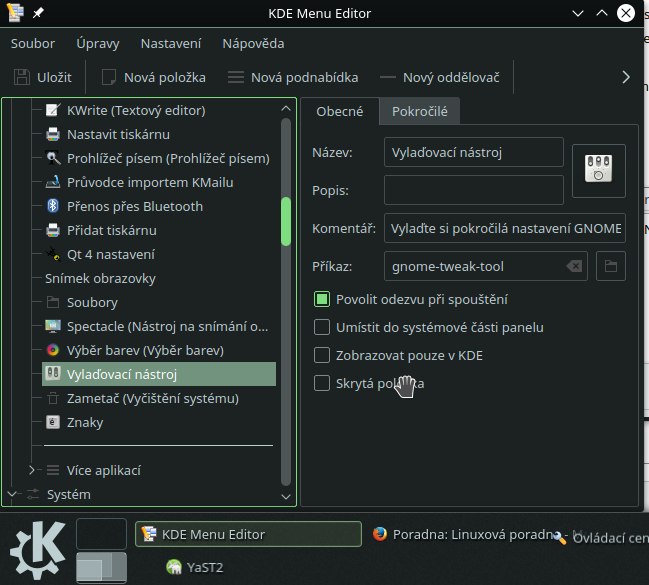Click the Prohlížeč písem font viewer icon

coord(53,158)
